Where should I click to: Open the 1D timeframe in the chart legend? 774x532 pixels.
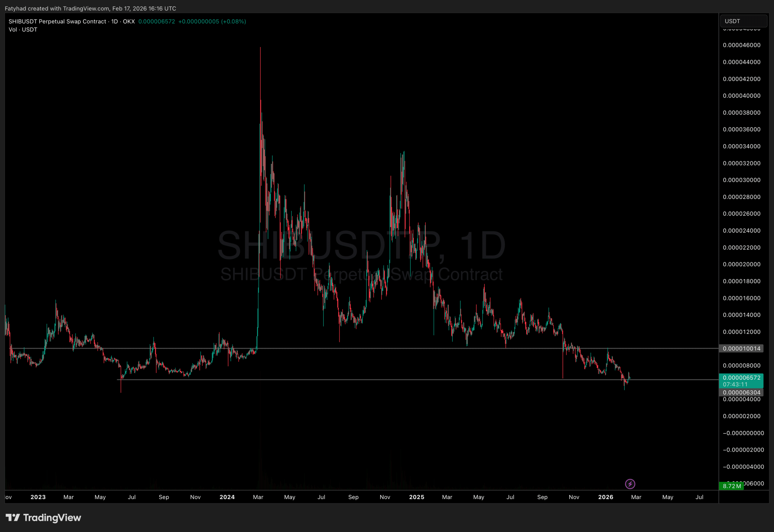pyautogui.click(x=113, y=21)
